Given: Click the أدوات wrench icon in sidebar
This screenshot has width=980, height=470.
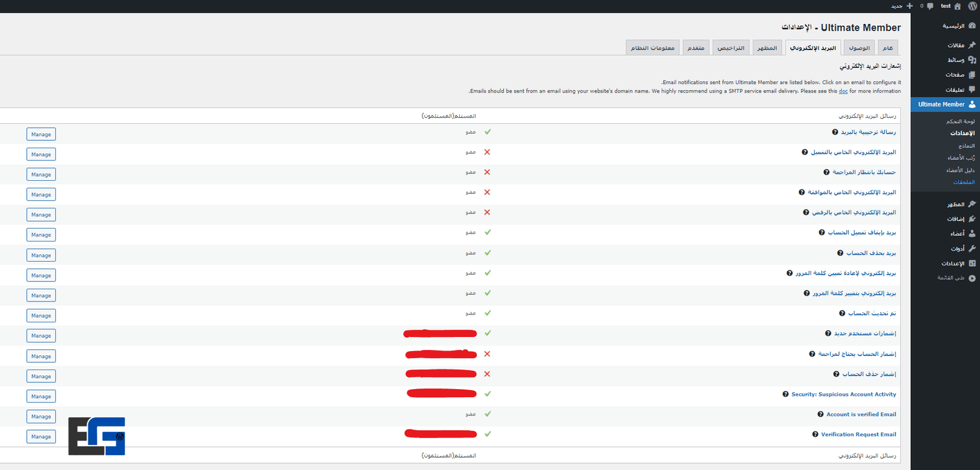Looking at the screenshot, I should [x=972, y=248].
